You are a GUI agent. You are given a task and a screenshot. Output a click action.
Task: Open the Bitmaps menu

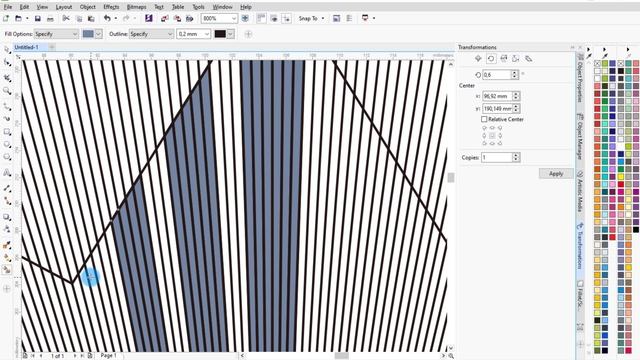tap(136, 7)
